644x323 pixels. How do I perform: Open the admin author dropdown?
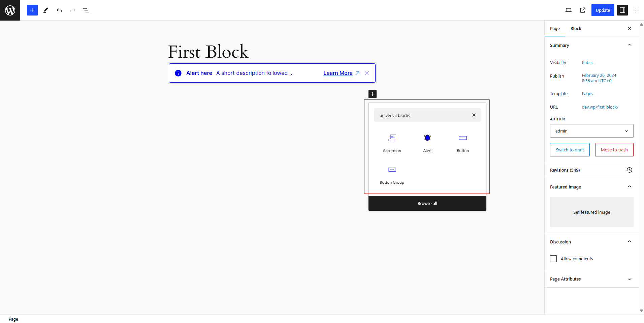pos(592,131)
